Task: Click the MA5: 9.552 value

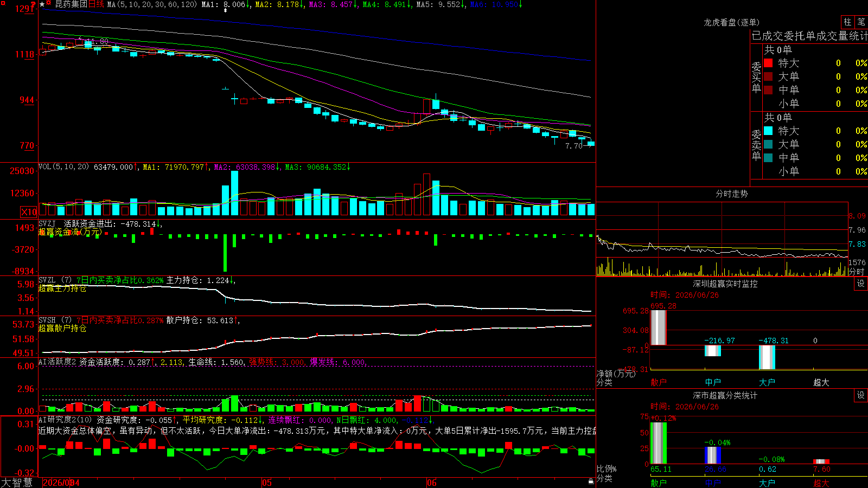Action: point(441,4)
